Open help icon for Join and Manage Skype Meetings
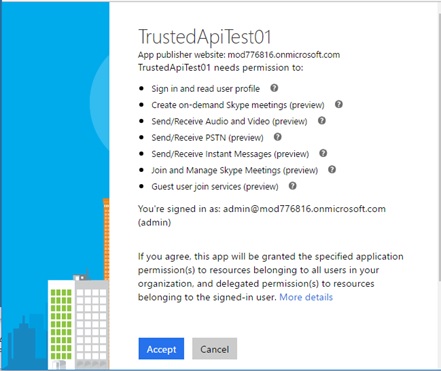The image size is (441, 371). pyautogui.click(x=332, y=170)
